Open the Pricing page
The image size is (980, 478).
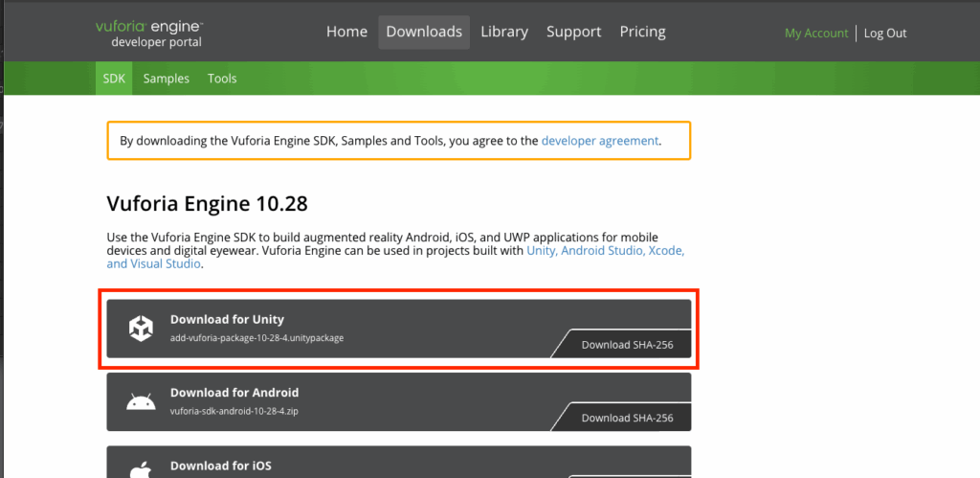point(642,32)
